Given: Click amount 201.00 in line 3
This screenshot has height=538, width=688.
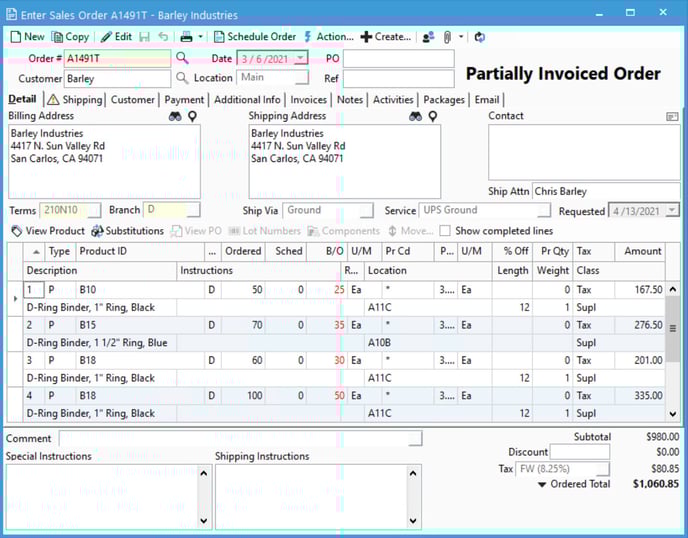Looking at the screenshot, I should 648,360.
